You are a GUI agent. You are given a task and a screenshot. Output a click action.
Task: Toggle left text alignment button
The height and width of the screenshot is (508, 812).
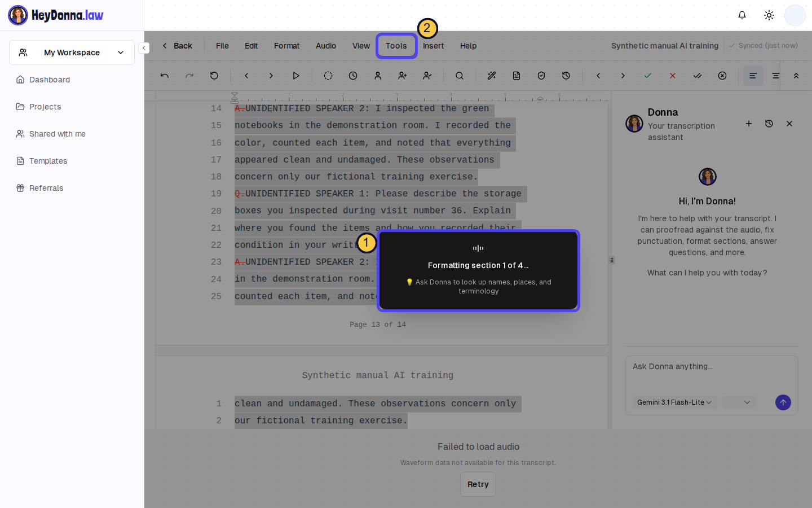[x=753, y=76]
